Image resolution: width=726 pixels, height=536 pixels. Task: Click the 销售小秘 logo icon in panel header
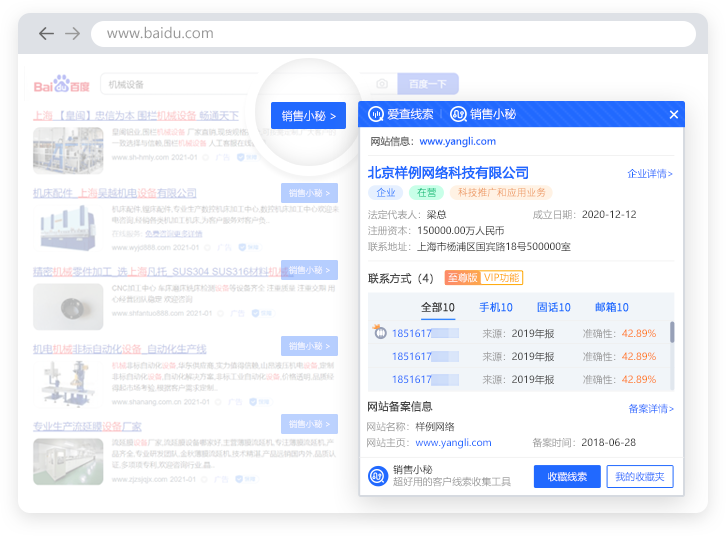tap(458, 114)
